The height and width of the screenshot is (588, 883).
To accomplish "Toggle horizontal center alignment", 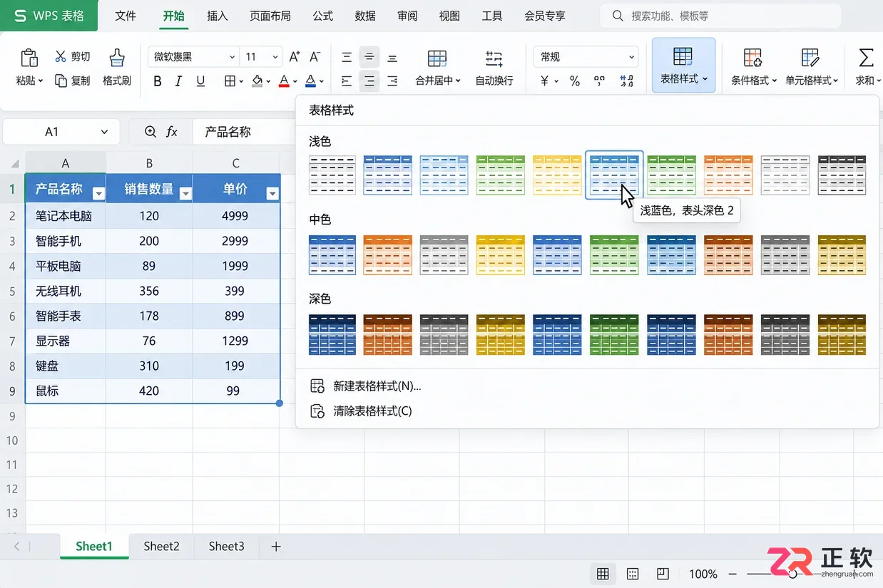I will coord(369,81).
